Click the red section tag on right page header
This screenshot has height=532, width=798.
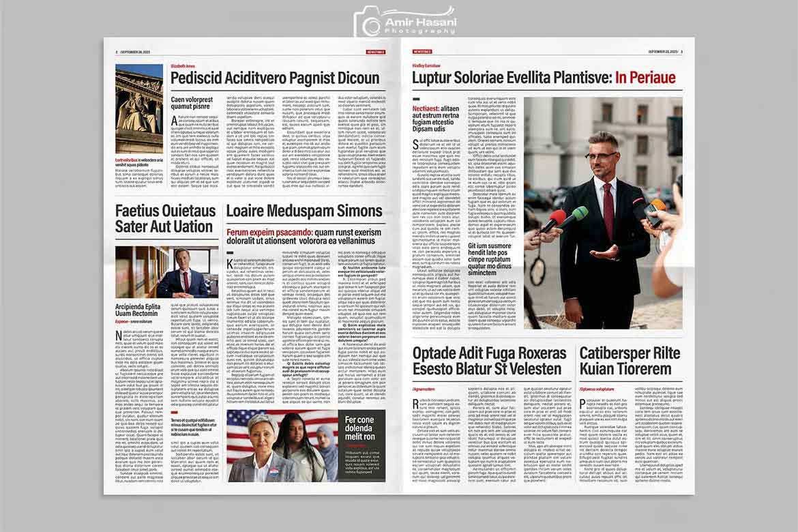(x=422, y=52)
